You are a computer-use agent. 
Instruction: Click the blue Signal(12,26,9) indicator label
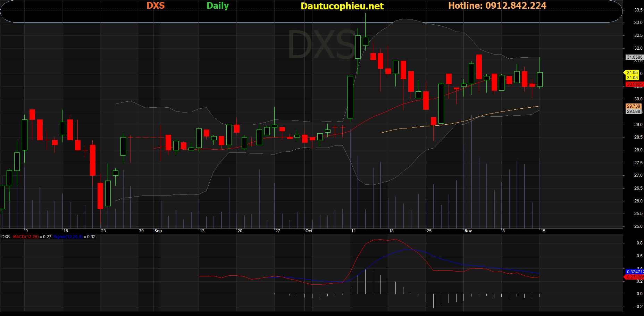[x=68, y=237]
